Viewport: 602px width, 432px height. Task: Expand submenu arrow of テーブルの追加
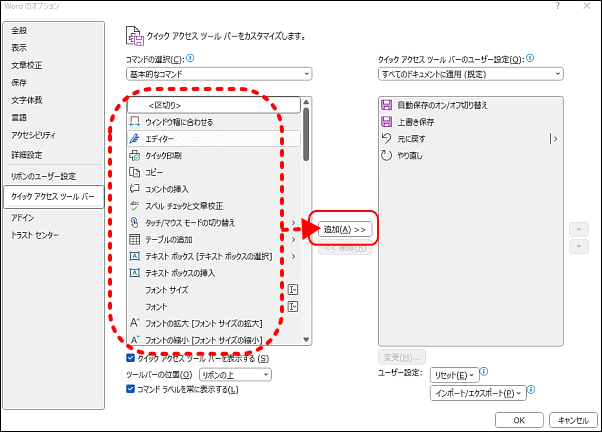coord(293,240)
